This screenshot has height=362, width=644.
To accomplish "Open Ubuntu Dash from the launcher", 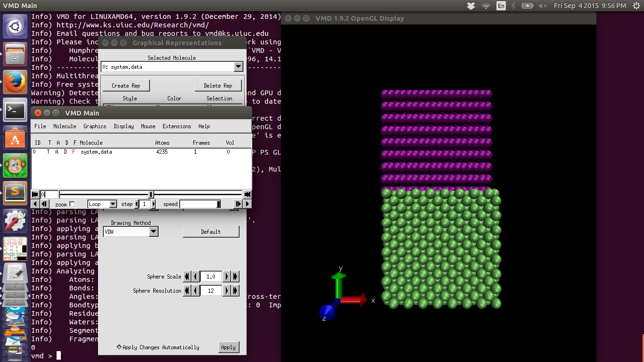I will (x=15, y=26).
